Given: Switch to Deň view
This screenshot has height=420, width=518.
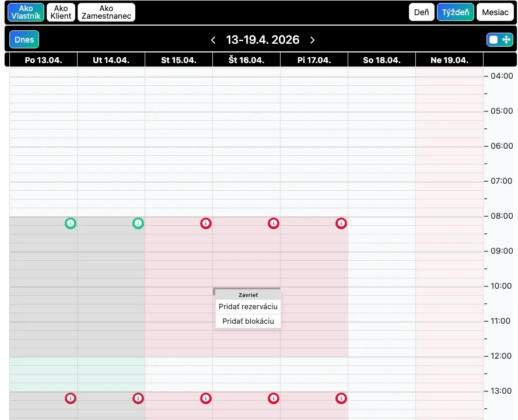Looking at the screenshot, I should click(422, 12).
